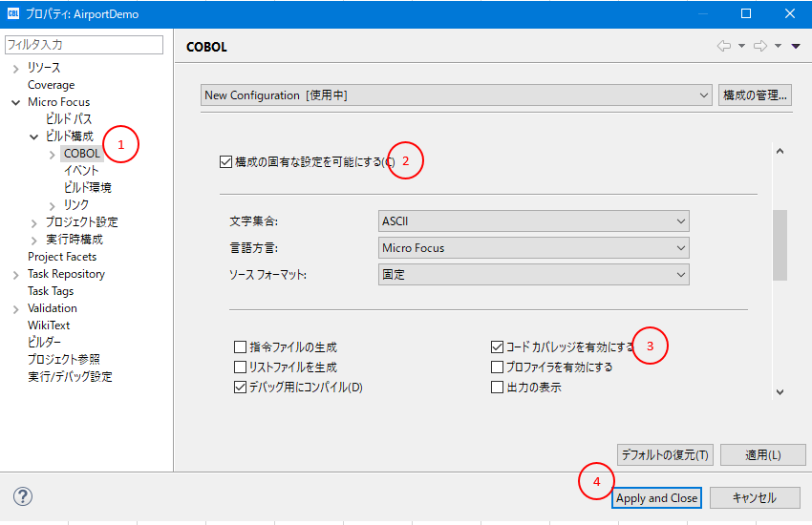Expand the プロジェクト設定 tree node
Screen dimensions: 812x525
click(x=33, y=223)
